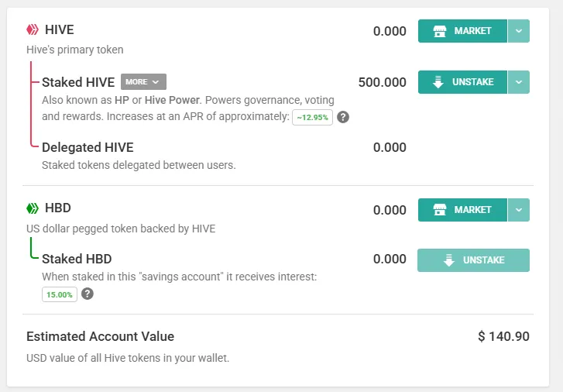This screenshot has width=563, height=392.
Task: Open dropdown arrow beside HBD Market button
Action: (519, 210)
